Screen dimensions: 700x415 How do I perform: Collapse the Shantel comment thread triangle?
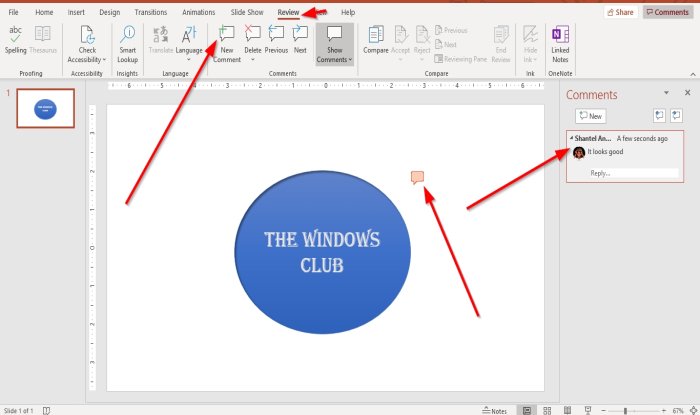click(570, 138)
